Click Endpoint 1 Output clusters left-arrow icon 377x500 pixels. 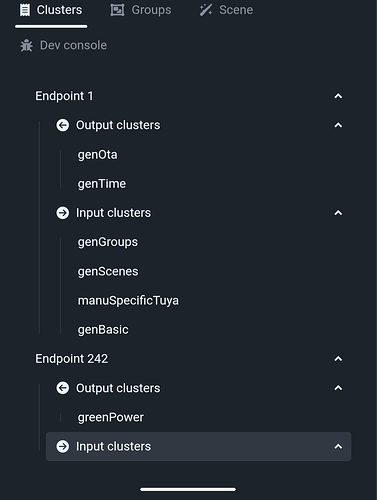(63, 125)
